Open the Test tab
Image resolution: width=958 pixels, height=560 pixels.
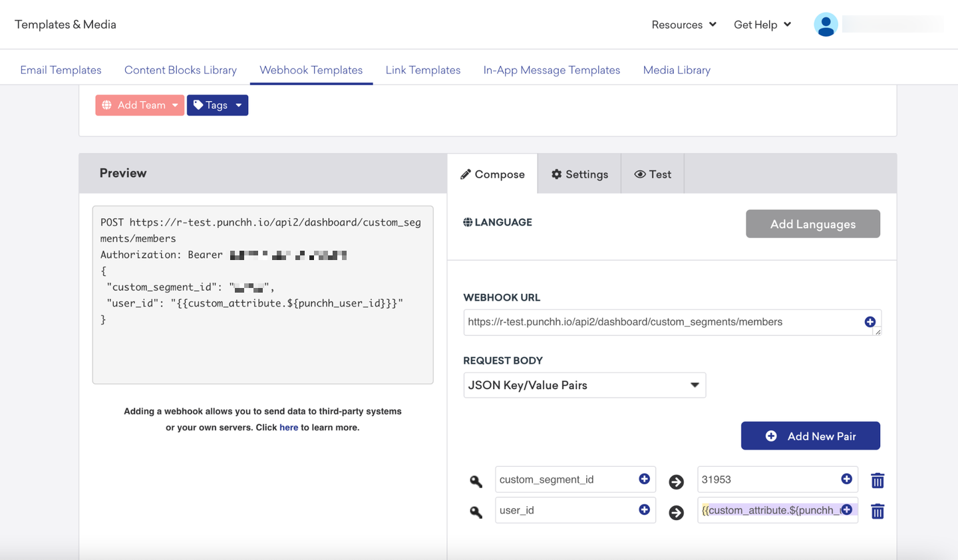(653, 174)
